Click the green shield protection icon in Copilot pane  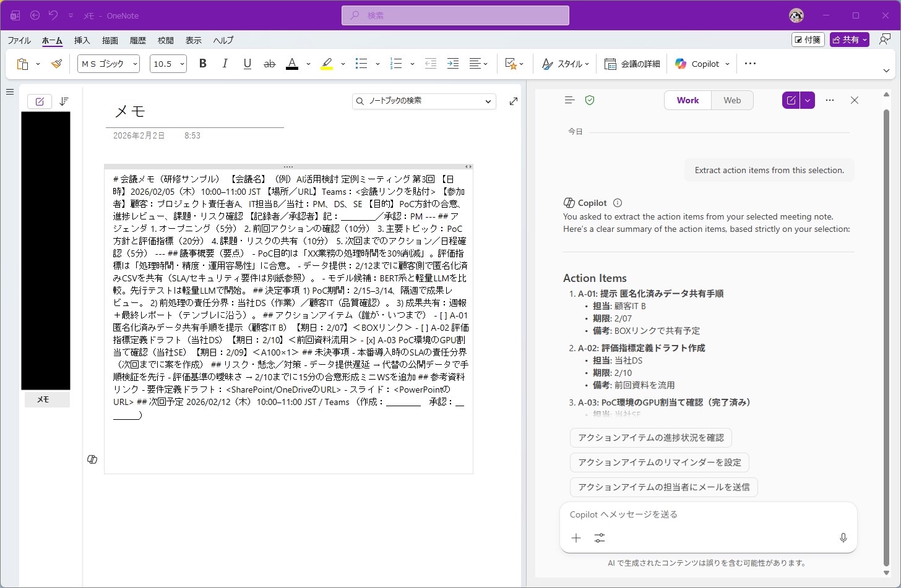589,100
